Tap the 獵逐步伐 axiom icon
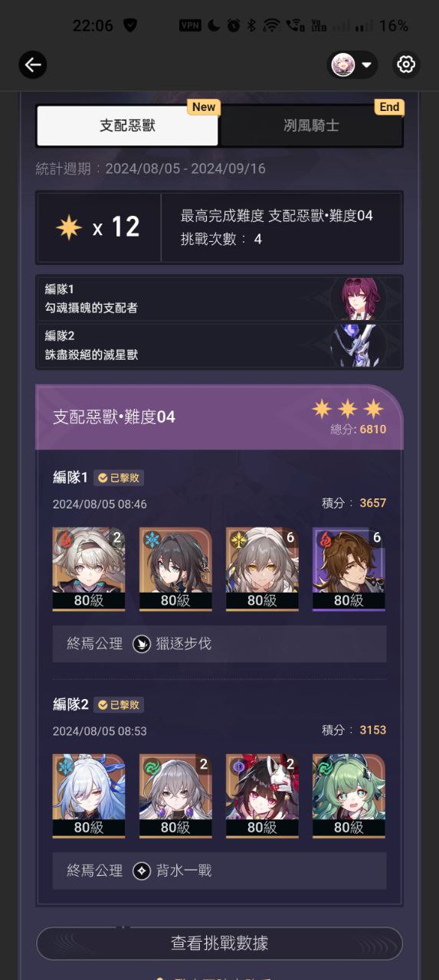This screenshot has width=439, height=980. coord(141,644)
